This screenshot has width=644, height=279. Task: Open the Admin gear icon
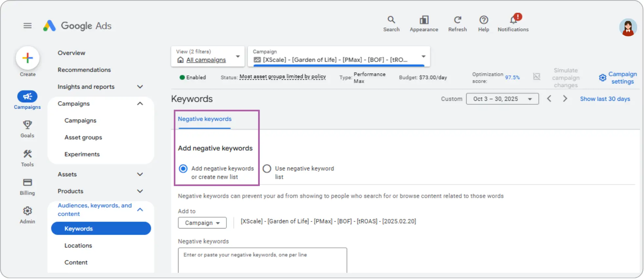tap(27, 211)
